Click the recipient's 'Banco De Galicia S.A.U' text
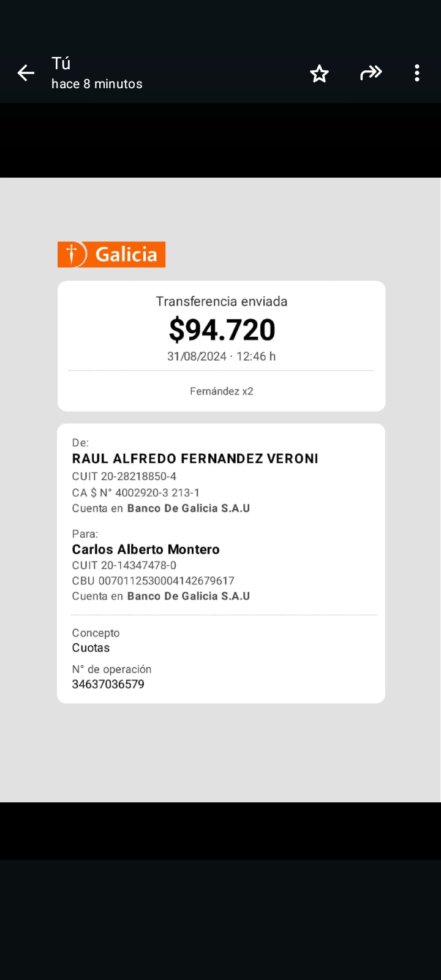The width and height of the screenshot is (441, 980). click(189, 596)
